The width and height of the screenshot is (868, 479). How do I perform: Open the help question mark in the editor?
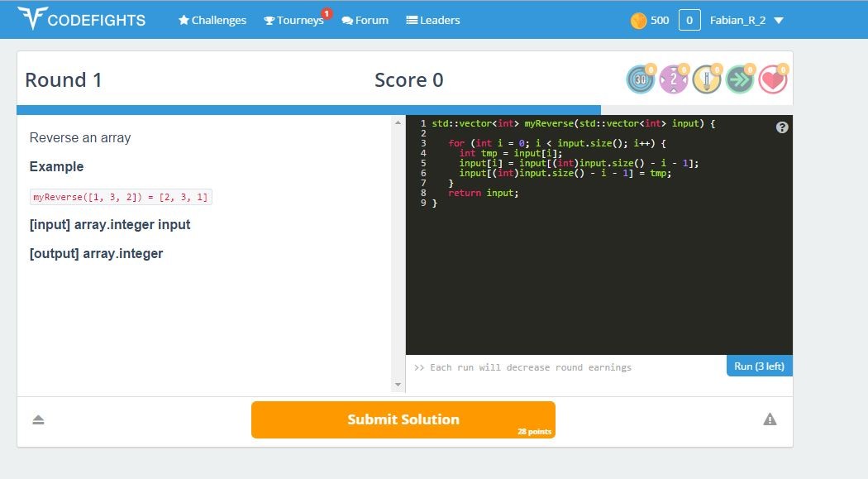point(780,127)
